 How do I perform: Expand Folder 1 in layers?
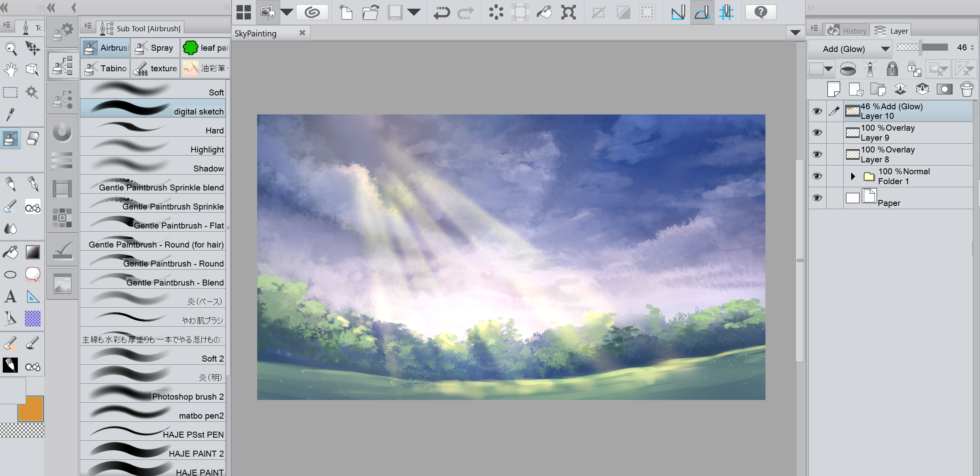coord(853,176)
